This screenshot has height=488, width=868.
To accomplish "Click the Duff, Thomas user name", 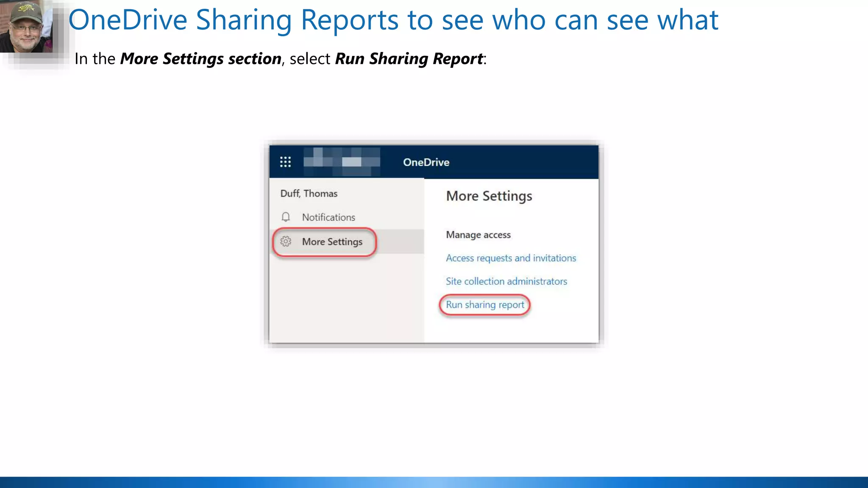I will tap(309, 194).
